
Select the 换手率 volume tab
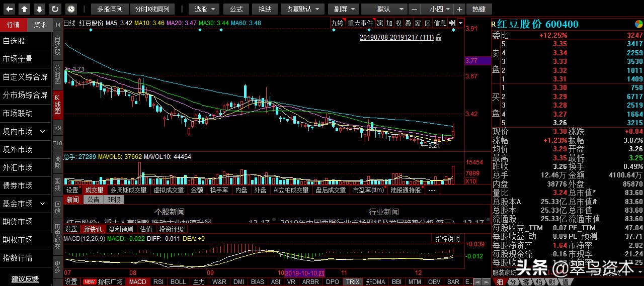click(x=219, y=190)
